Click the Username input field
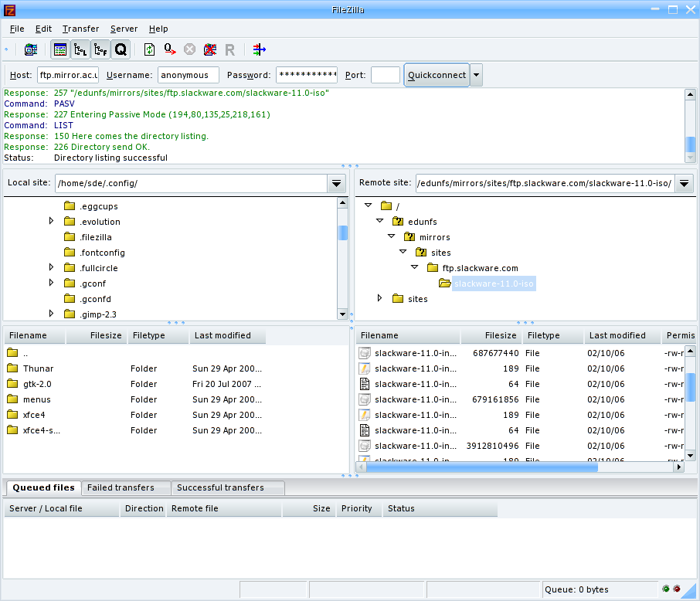This screenshot has height=601, width=700. click(x=189, y=75)
